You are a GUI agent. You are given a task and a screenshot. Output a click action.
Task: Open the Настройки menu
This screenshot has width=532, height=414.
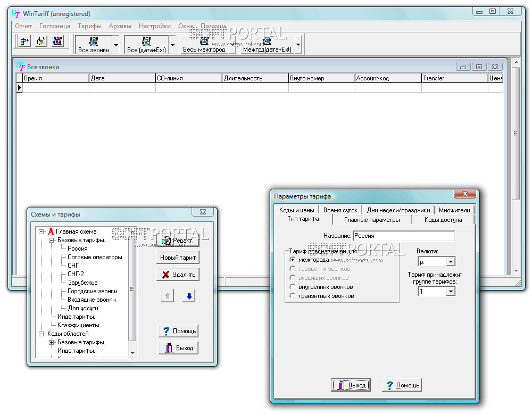[x=155, y=26]
